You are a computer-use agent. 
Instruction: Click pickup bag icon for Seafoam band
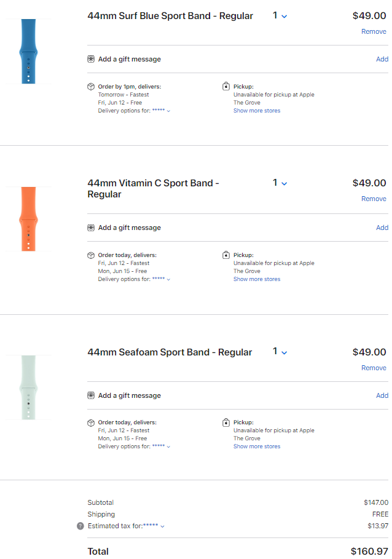coord(226,423)
